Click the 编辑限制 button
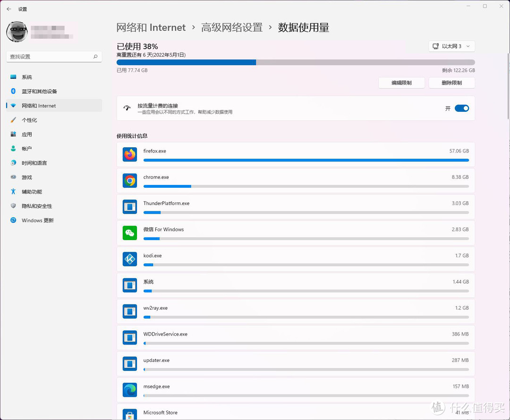Screen dimensions: 510x420 coord(401,83)
